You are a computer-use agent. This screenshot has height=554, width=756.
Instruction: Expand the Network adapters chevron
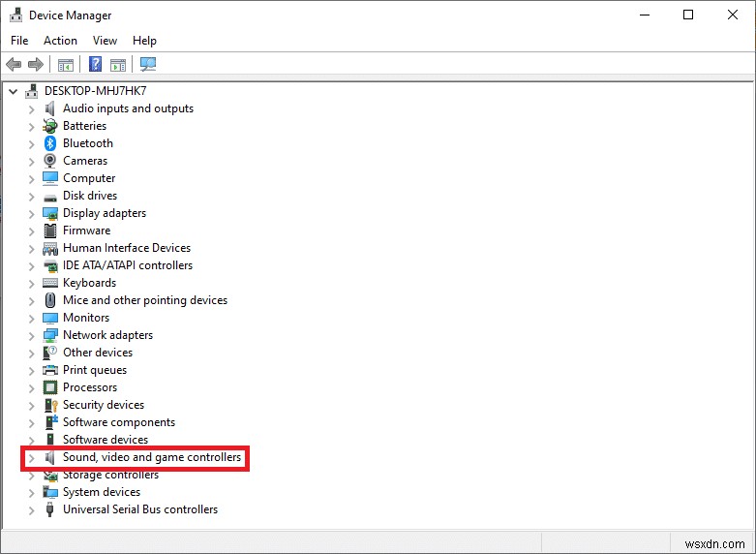[32, 336]
